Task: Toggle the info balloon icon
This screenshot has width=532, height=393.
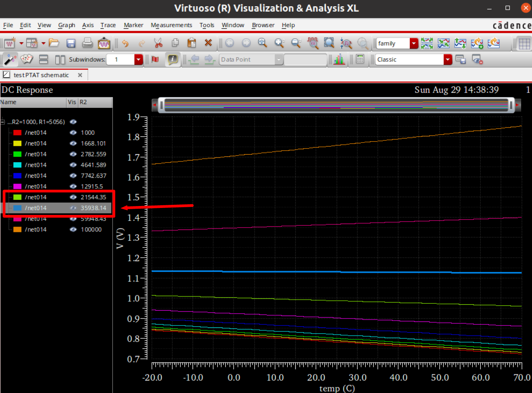Action: tap(172, 59)
